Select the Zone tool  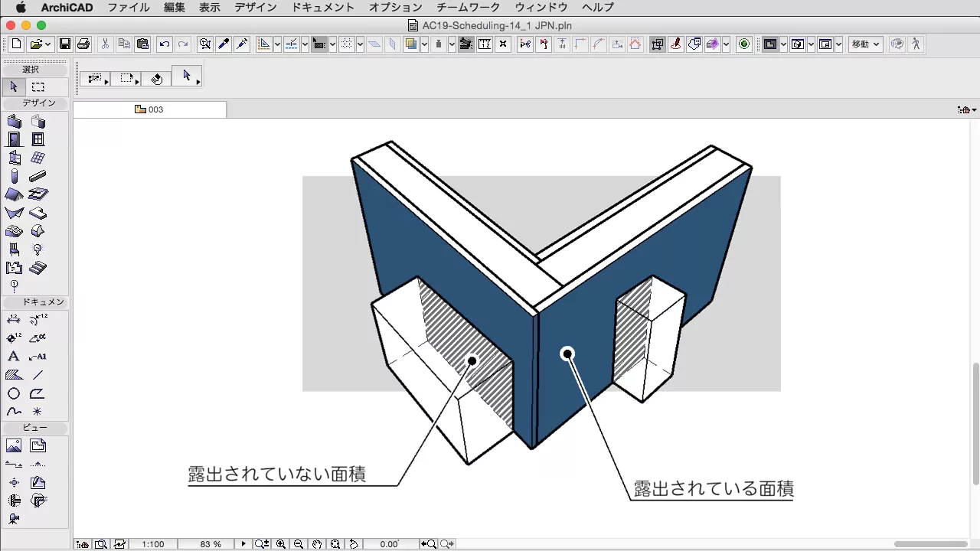click(x=14, y=268)
